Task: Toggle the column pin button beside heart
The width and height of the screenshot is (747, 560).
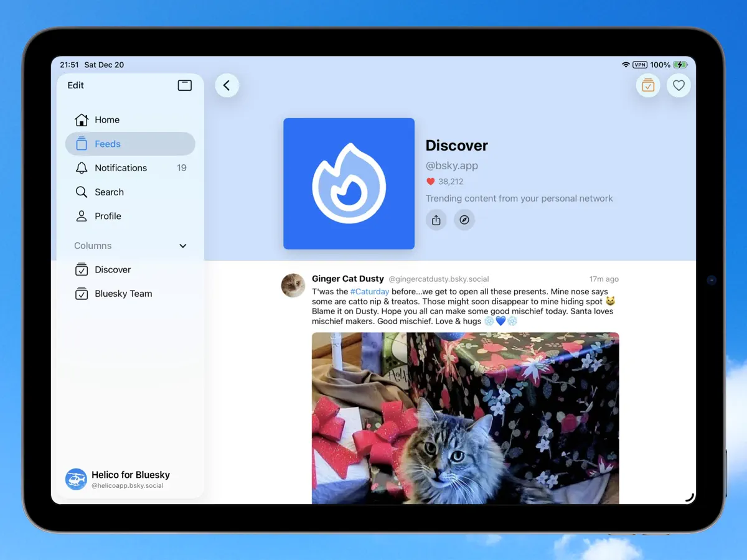Action: click(648, 86)
